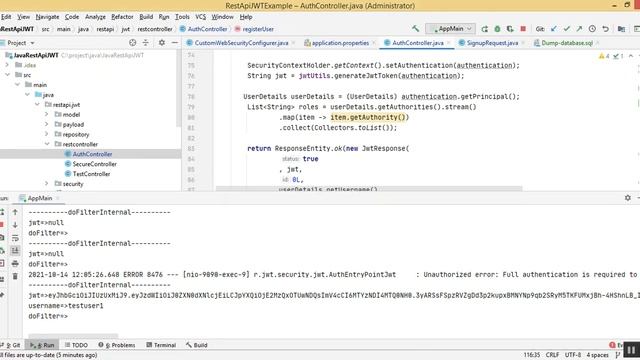The height and width of the screenshot is (360, 640).
Task: Click the Run console scroll-up arrow
Action: 15,212
